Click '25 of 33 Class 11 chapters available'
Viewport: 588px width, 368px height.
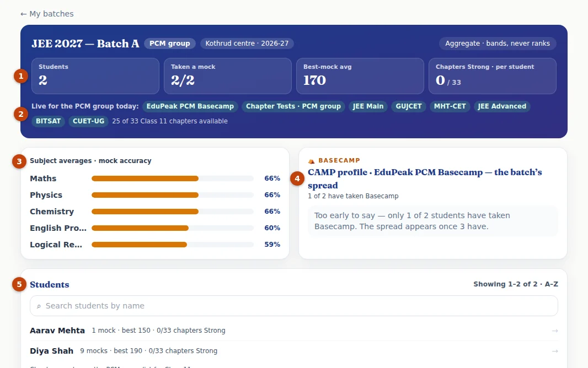(170, 121)
